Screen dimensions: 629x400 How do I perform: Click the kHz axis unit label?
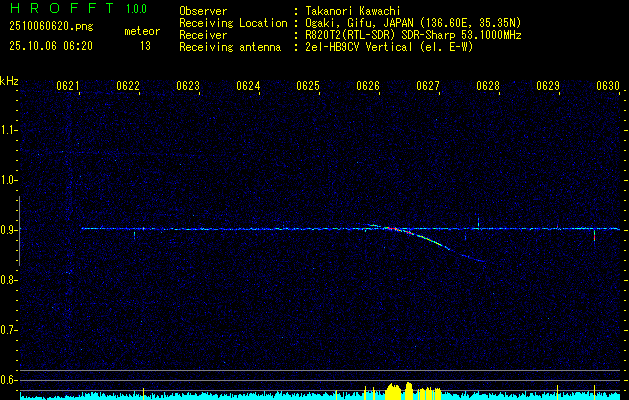tap(9, 81)
